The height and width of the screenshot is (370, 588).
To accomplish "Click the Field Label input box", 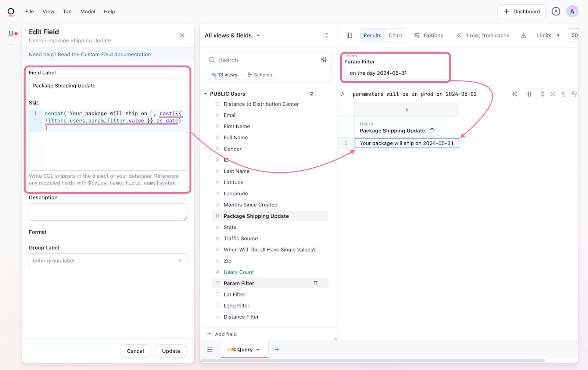I will pyautogui.click(x=108, y=86).
